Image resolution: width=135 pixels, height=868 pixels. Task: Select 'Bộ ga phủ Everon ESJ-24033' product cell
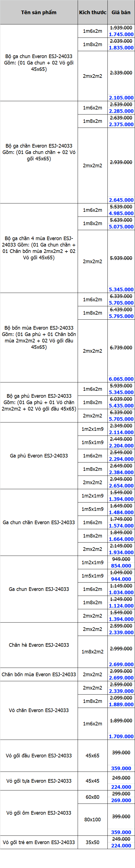pyautogui.click(x=39, y=402)
